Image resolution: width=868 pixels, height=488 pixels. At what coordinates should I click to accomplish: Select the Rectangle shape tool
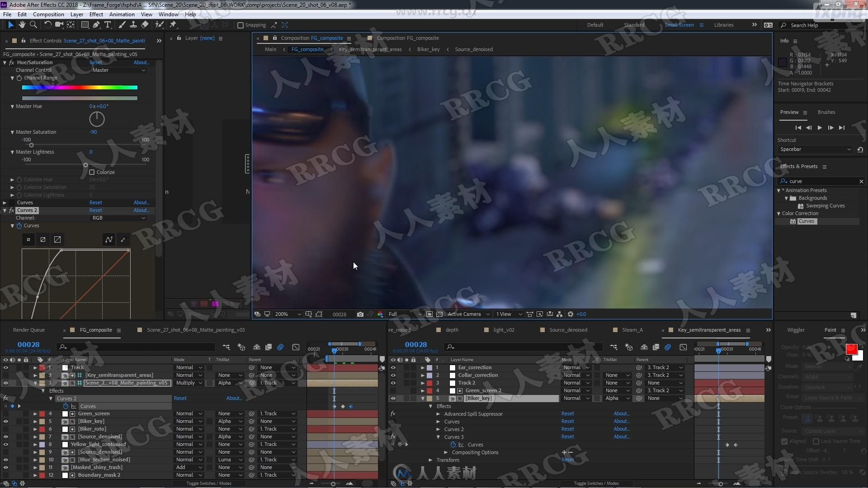pos(85,25)
